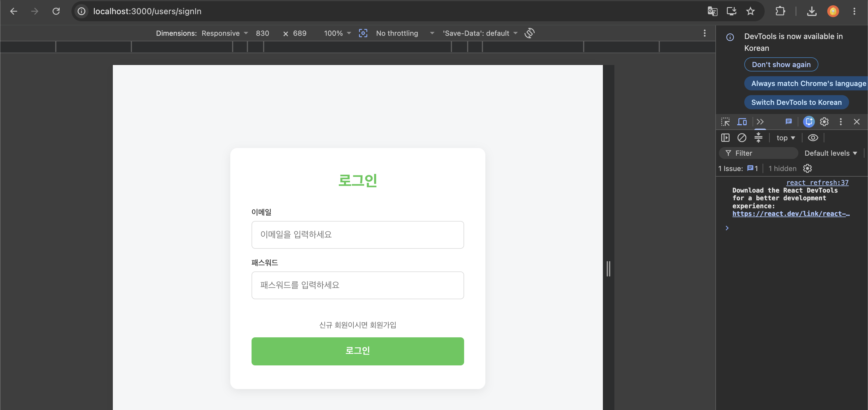Click the address bar URL
Image resolution: width=868 pixels, height=410 pixels.
click(147, 11)
